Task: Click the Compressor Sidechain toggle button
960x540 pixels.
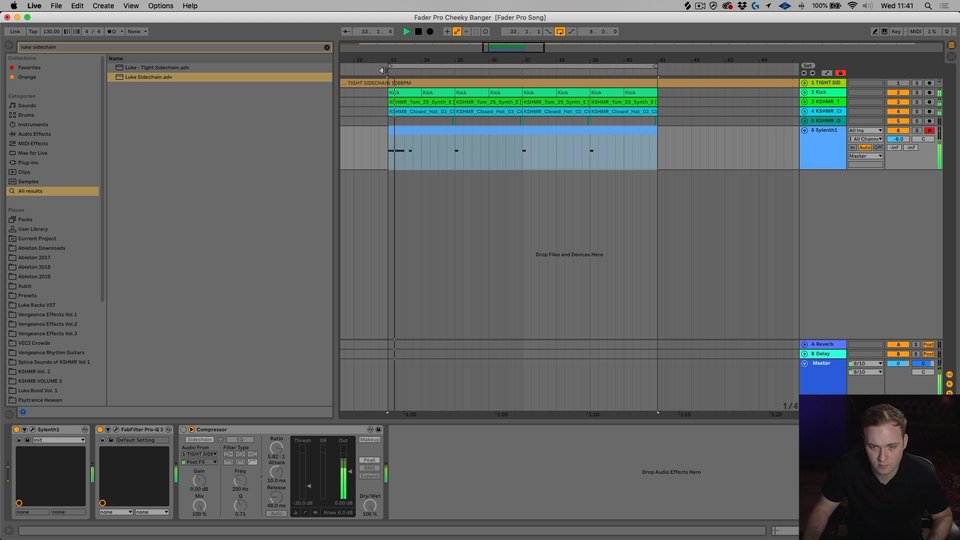Action: [x=199, y=440]
